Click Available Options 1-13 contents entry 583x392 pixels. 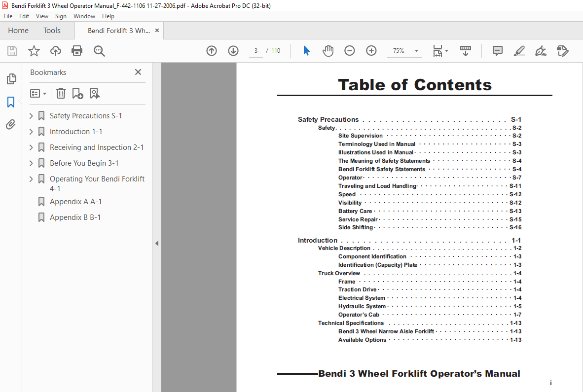click(x=430, y=340)
